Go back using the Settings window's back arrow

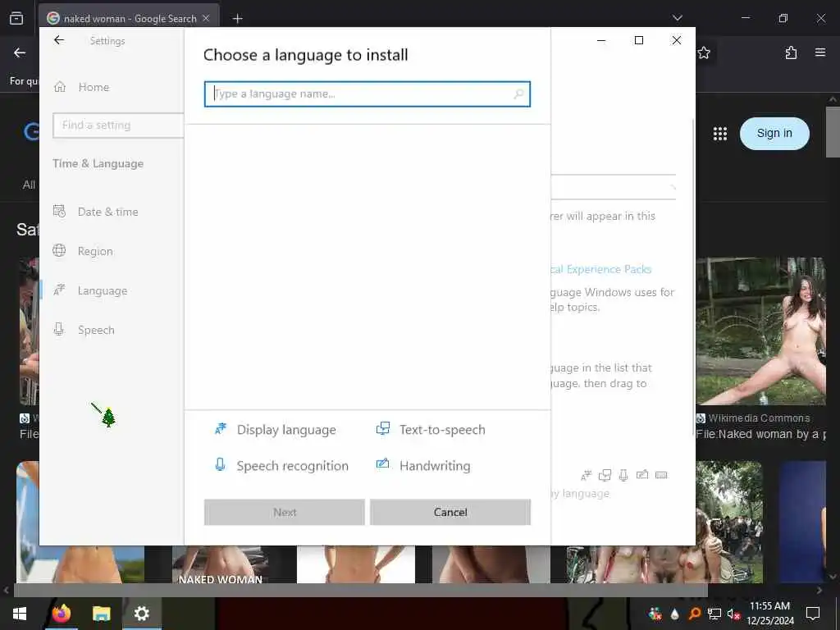(59, 40)
